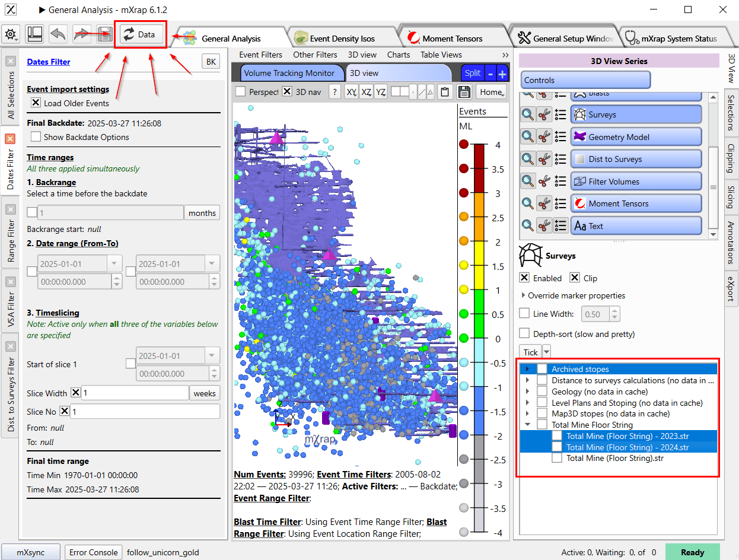Click the BK button in Dates Filter

212,61
